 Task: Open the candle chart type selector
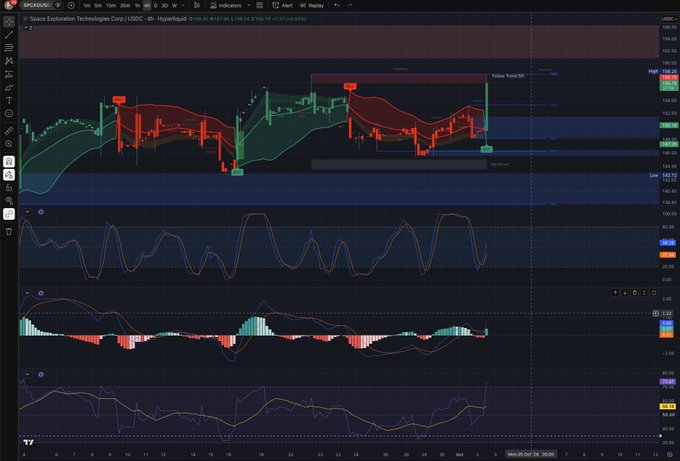tap(197, 6)
